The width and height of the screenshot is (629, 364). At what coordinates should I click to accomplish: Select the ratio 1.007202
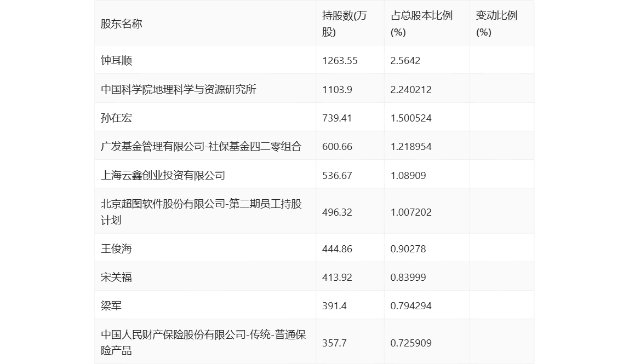pyautogui.click(x=411, y=212)
